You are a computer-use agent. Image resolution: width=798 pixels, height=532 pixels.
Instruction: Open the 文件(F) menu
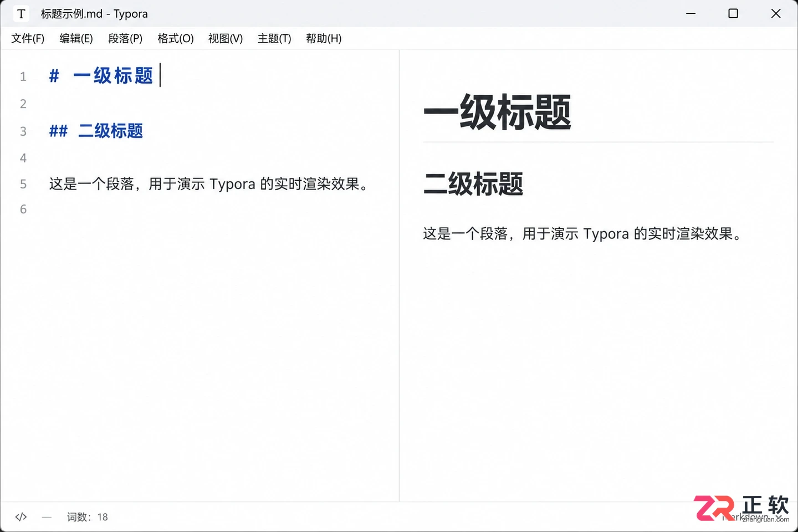pos(28,39)
